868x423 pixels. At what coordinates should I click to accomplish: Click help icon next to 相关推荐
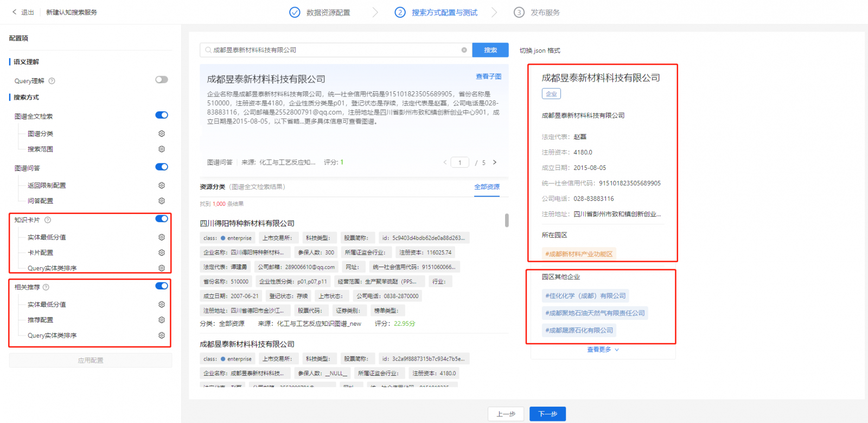click(x=46, y=287)
